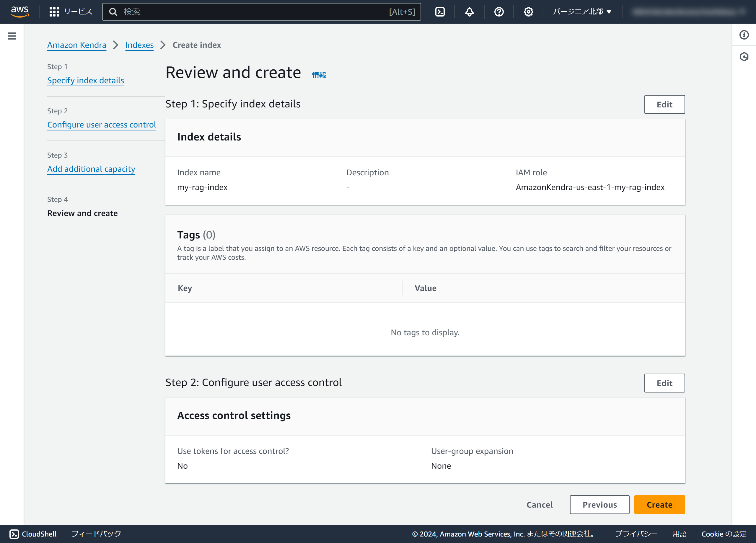Click Indexes in the breadcrumb
756x543 pixels.
tap(139, 45)
